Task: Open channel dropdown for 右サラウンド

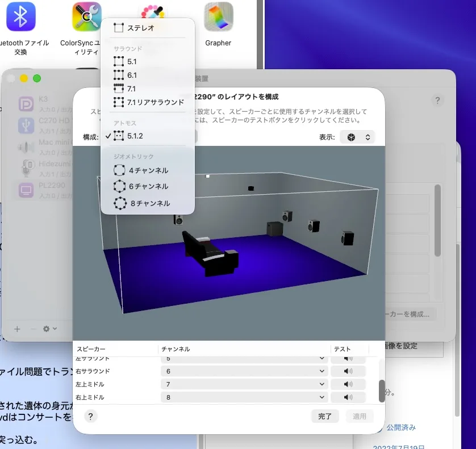Action: 243,371
